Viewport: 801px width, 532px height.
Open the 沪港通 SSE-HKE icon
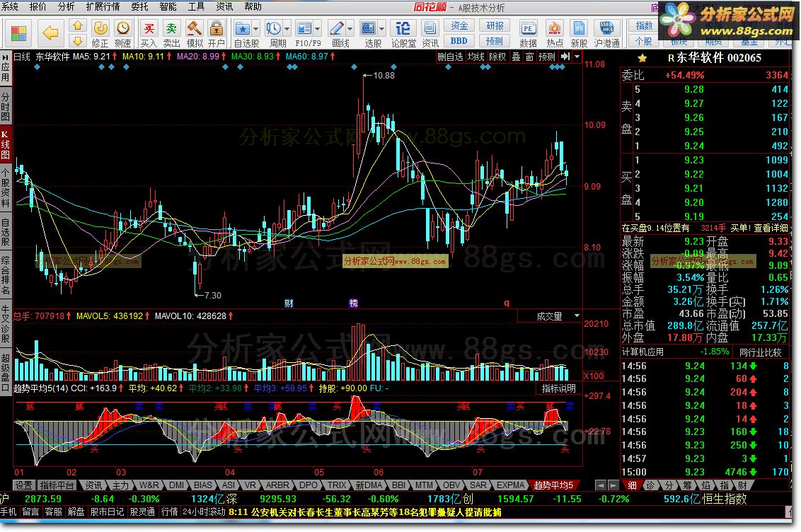point(607,34)
